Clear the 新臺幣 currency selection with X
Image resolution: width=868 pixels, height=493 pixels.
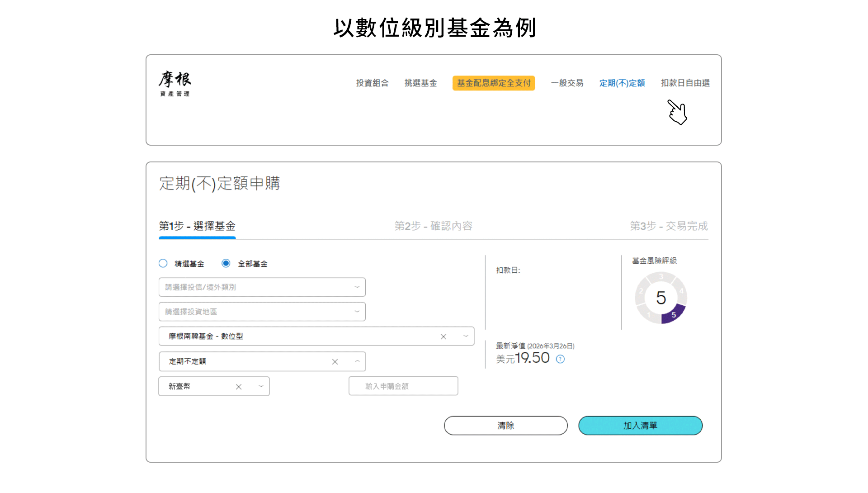pos(239,387)
